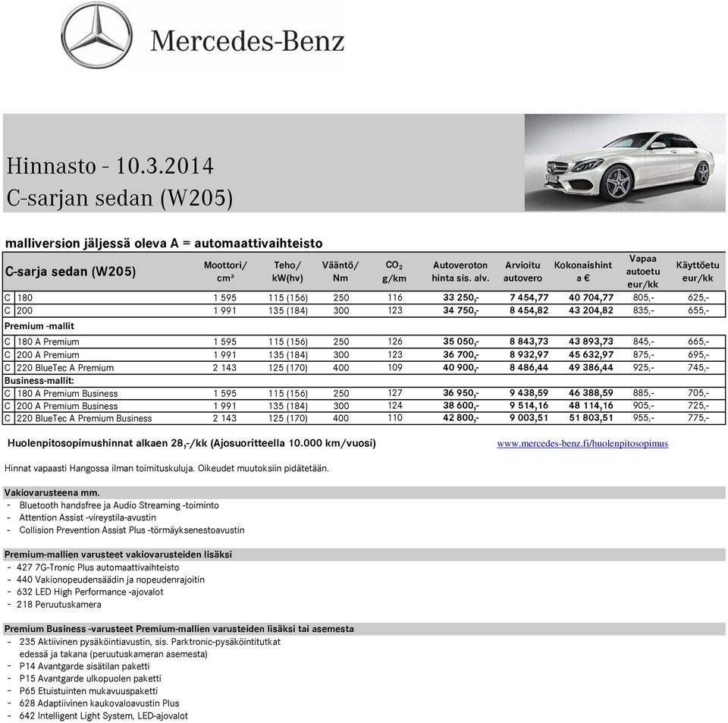The image size is (728, 723).
Task: Click the price "34 750,-"
Action: (461, 310)
